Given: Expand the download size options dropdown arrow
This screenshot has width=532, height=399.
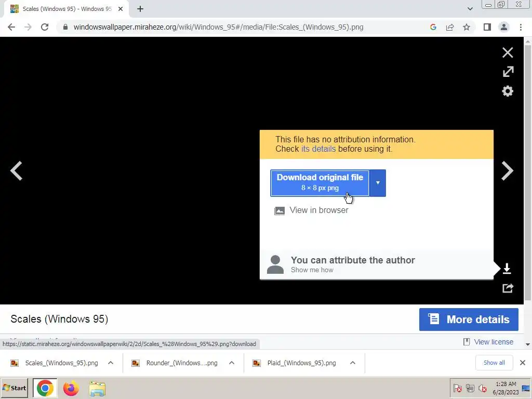Looking at the screenshot, I should tap(378, 183).
